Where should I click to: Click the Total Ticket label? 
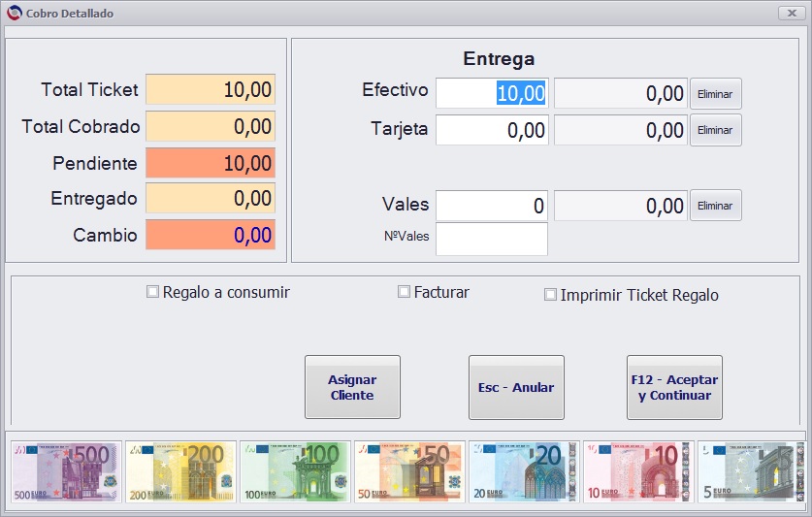tap(89, 89)
